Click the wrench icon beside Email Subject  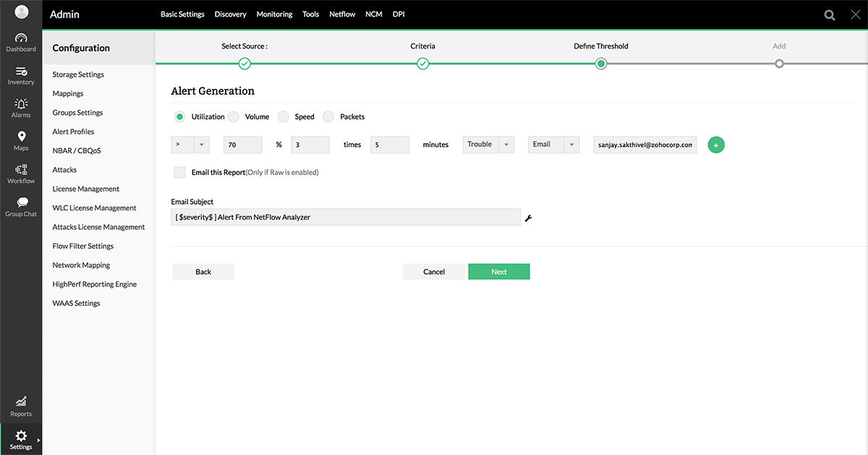point(528,218)
